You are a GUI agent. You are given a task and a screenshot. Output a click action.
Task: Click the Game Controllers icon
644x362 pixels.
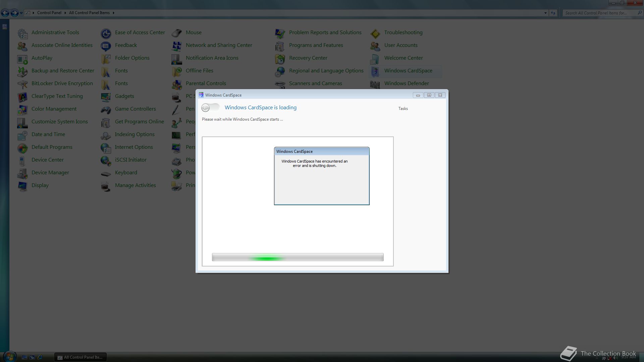[x=106, y=110]
